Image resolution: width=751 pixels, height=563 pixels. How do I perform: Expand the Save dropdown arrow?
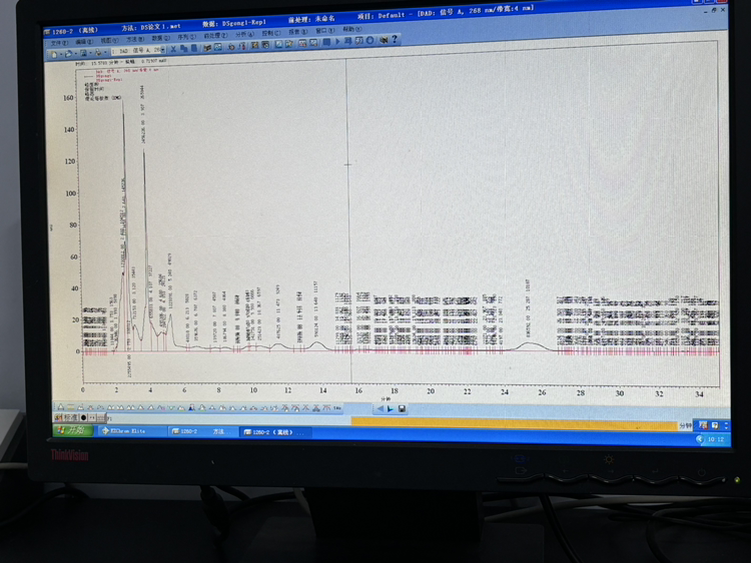[91, 53]
